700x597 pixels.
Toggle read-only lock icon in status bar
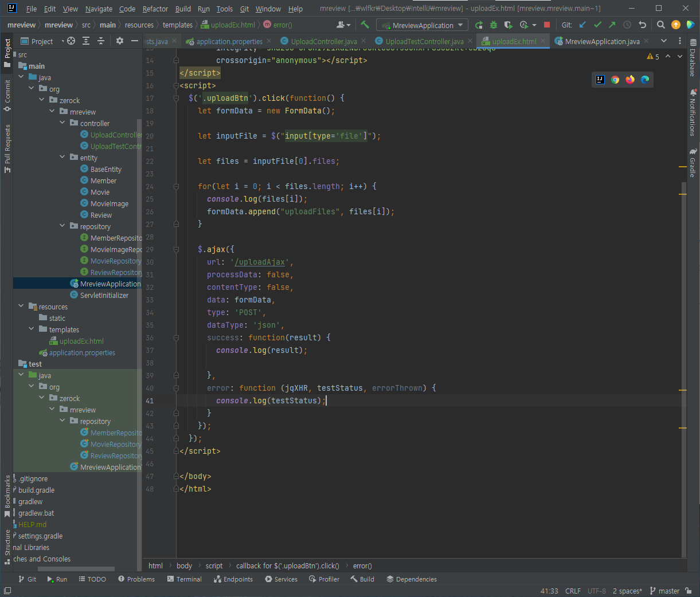click(689, 591)
